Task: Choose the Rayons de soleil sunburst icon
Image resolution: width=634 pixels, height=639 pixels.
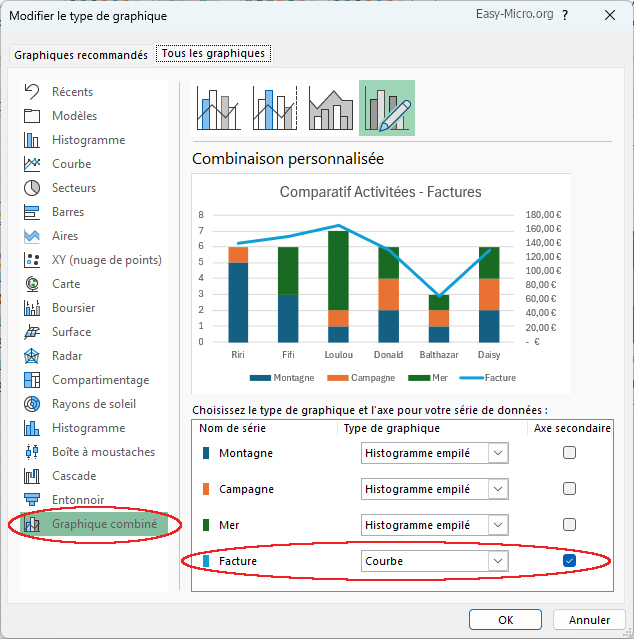Action: click(x=32, y=404)
